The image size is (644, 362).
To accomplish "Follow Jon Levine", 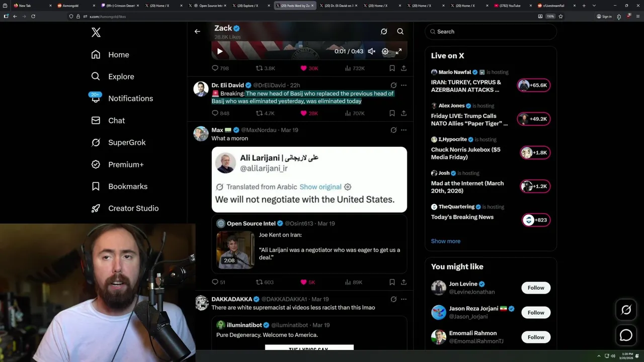I will click(536, 288).
